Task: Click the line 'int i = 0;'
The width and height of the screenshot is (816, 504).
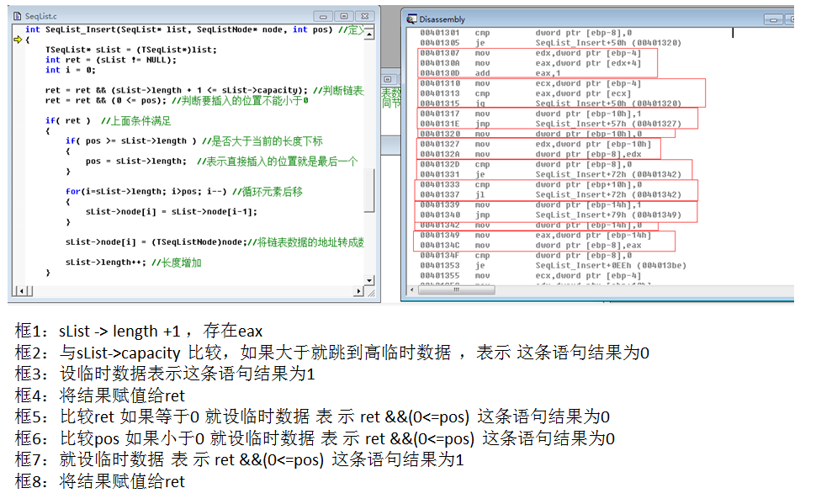Action: tap(71, 70)
